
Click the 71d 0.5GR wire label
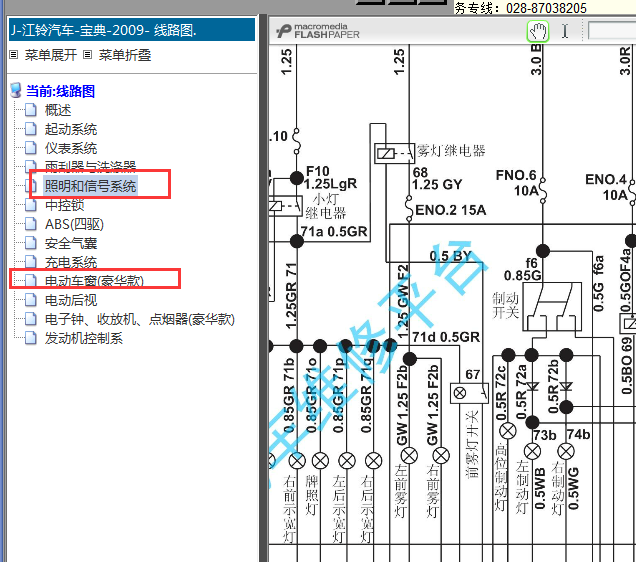[446, 337]
